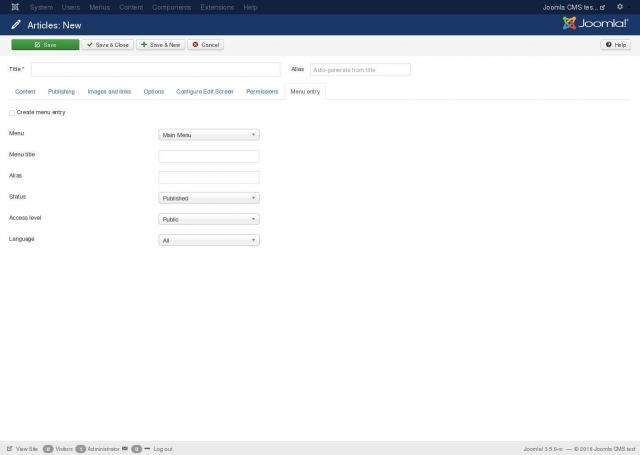The image size is (640, 455).
Task: Click into the Menu title input field
Action: (x=209, y=156)
